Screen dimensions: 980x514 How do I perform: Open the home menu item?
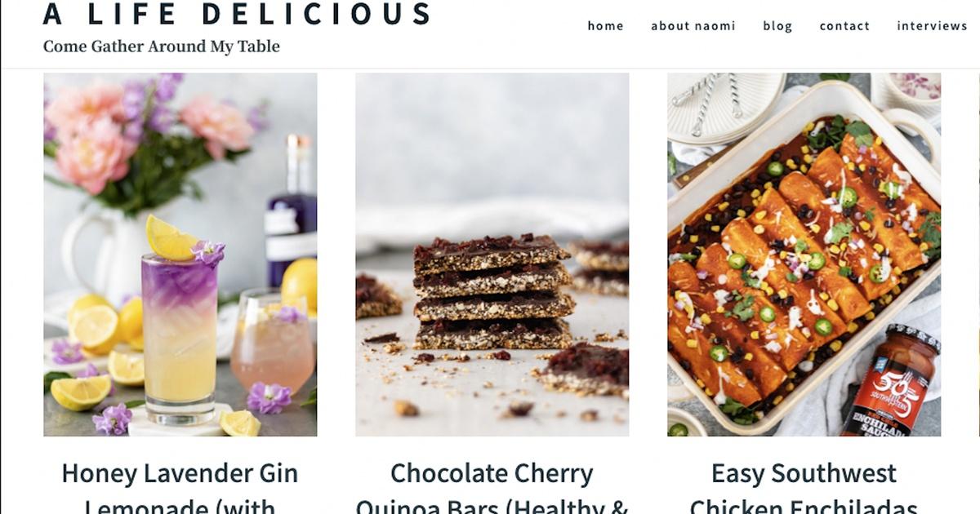pyautogui.click(x=605, y=26)
